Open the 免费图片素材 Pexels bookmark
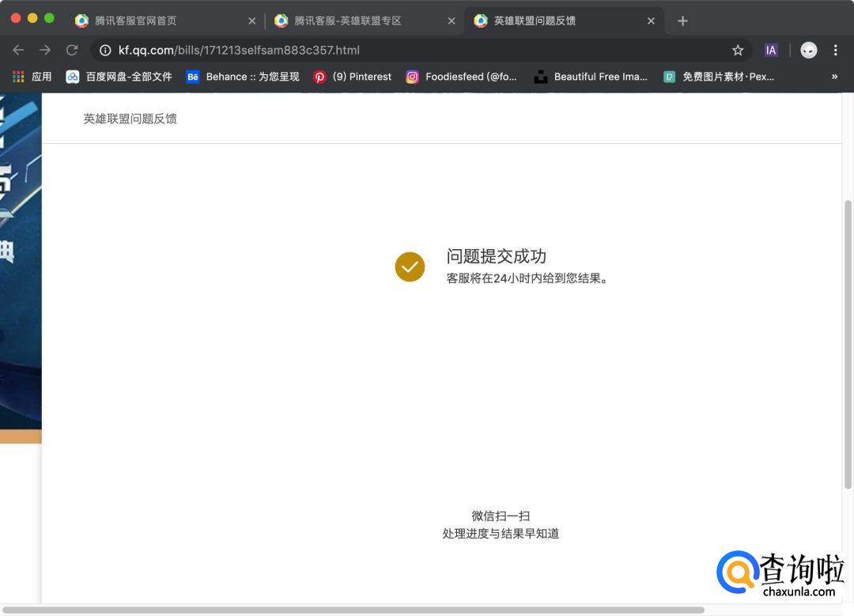 pyautogui.click(x=719, y=77)
